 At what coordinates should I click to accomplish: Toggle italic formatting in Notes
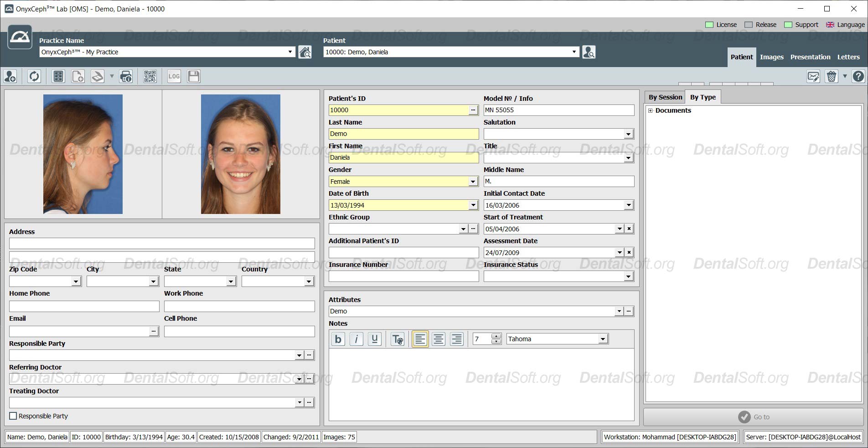(356, 339)
